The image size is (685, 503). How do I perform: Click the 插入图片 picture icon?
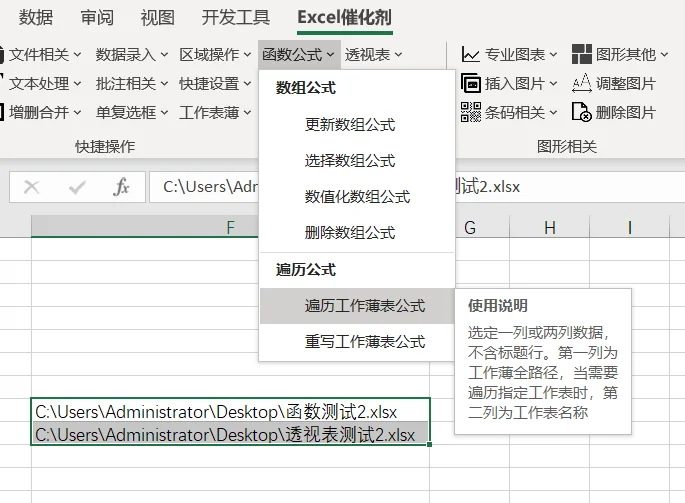[471, 83]
